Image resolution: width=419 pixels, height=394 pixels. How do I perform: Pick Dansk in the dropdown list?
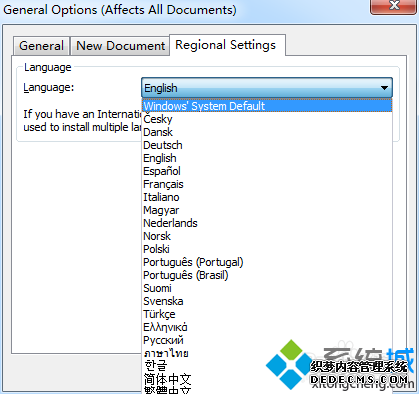[267, 132]
